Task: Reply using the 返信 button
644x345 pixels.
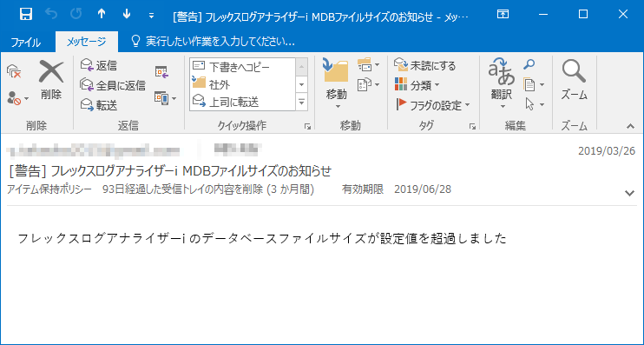Action: coord(99,65)
